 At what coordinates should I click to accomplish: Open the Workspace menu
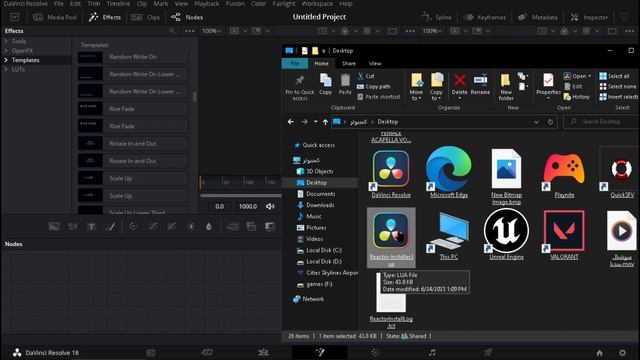click(x=317, y=4)
